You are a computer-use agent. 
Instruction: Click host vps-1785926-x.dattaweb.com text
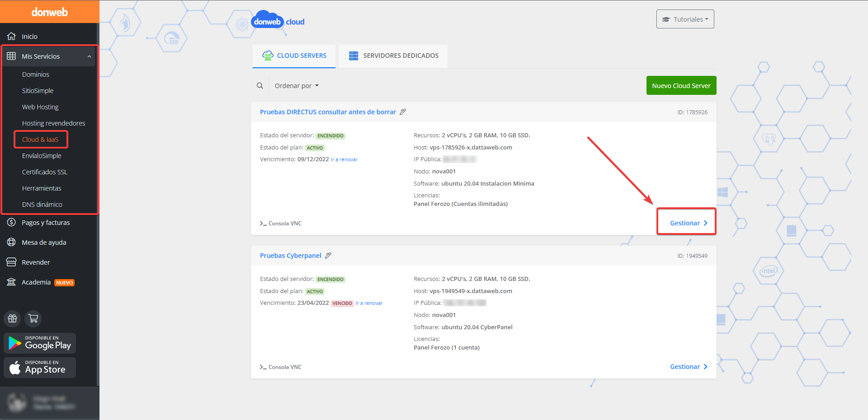click(471, 147)
